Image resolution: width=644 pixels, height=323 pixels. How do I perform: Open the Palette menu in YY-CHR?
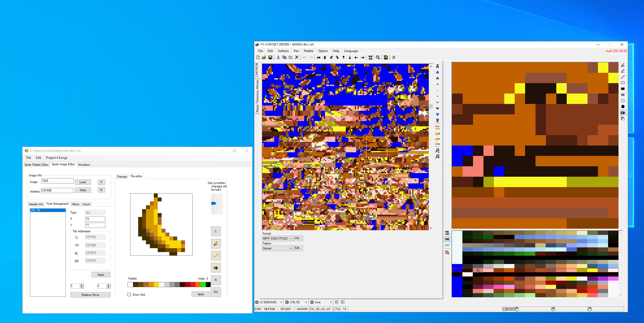308,51
